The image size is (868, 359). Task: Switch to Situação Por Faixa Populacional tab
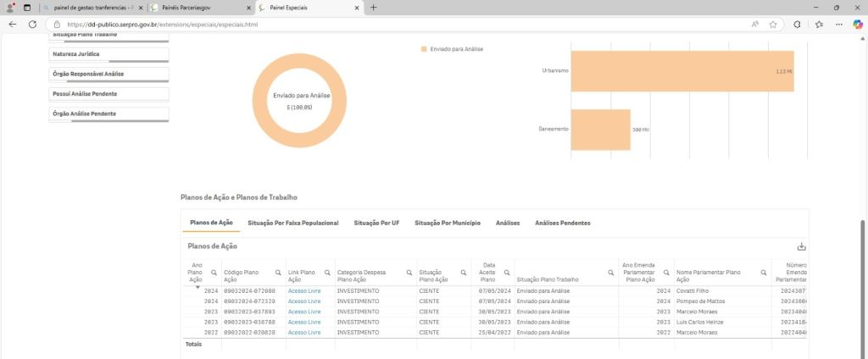292,223
